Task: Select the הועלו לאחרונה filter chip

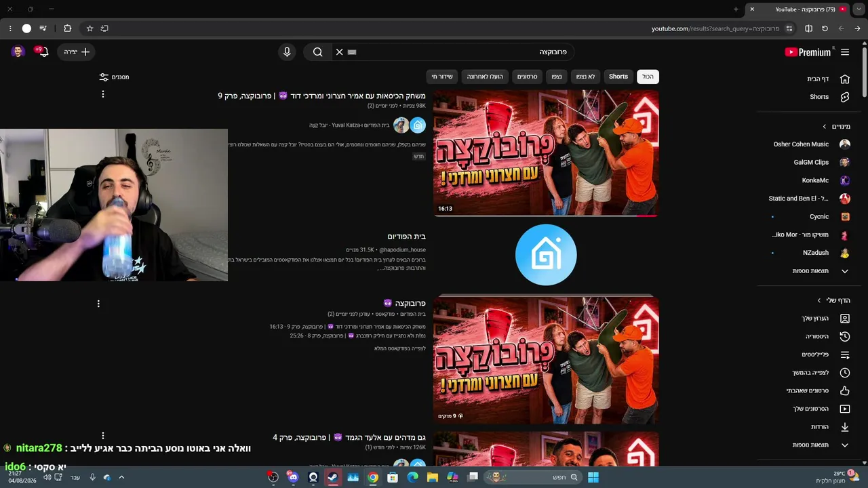Action: click(x=485, y=77)
